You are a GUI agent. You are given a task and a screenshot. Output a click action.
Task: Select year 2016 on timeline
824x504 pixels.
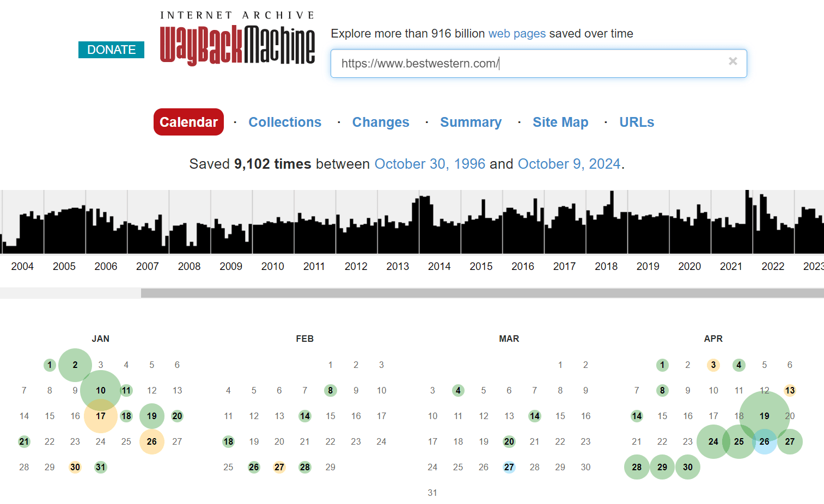[523, 266]
